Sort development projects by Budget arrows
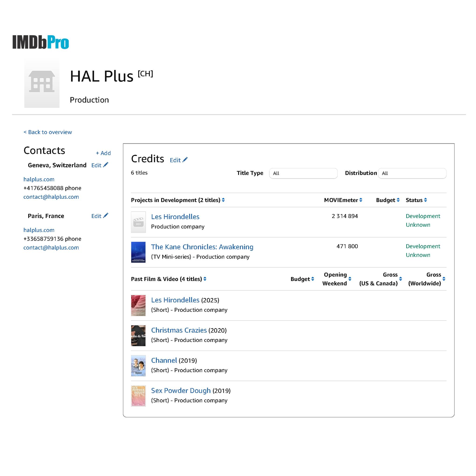This screenshot has height=476, width=476. 398,200
